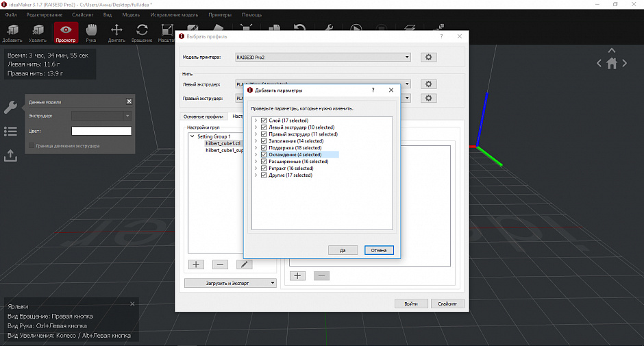Toggle the Поддержка checkbox
Viewport: 644px width, 346px height.
tap(264, 148)
